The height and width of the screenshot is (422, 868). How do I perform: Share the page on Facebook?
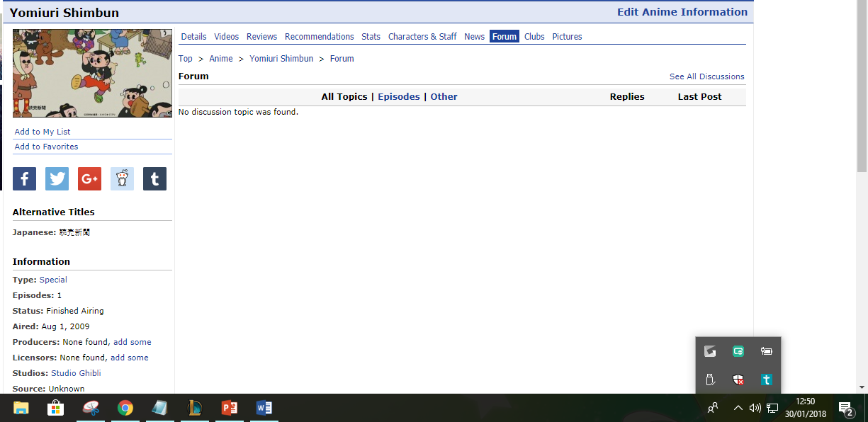24,179
